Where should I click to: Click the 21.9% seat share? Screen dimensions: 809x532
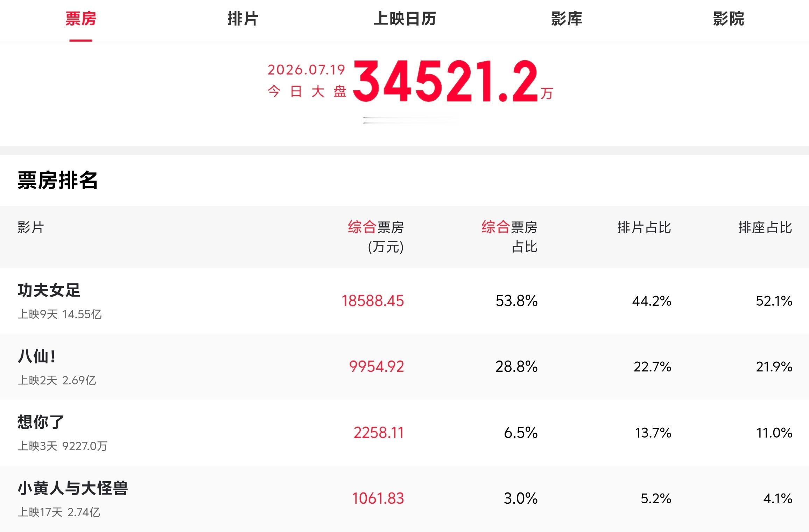(x=774, y=367)
